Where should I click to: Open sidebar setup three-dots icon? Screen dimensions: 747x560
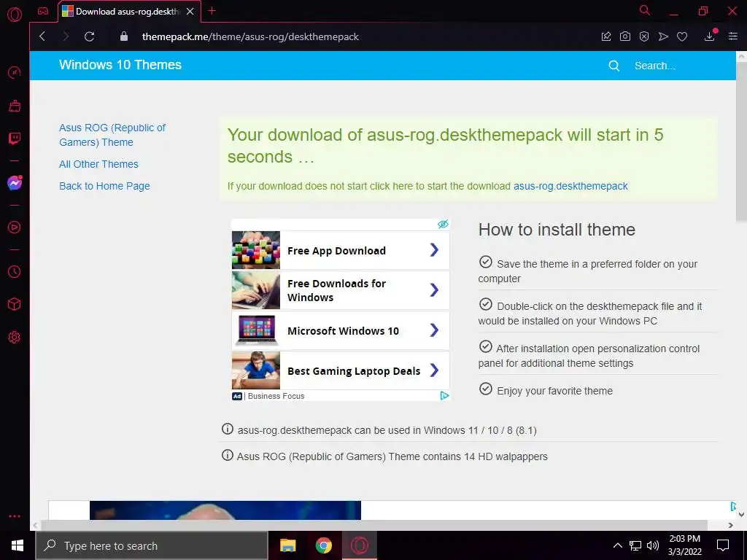(x=15, y=516)
